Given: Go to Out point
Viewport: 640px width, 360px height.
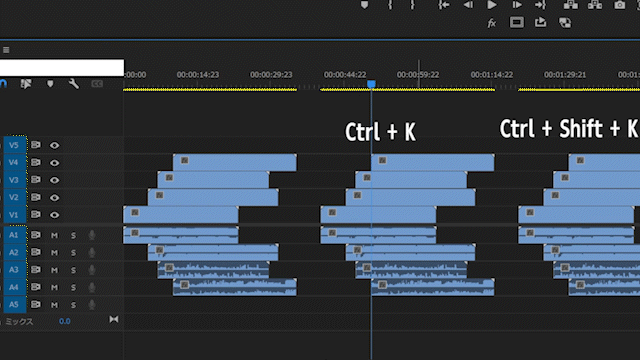Looking at the screenshot, I should click(540, 5).
